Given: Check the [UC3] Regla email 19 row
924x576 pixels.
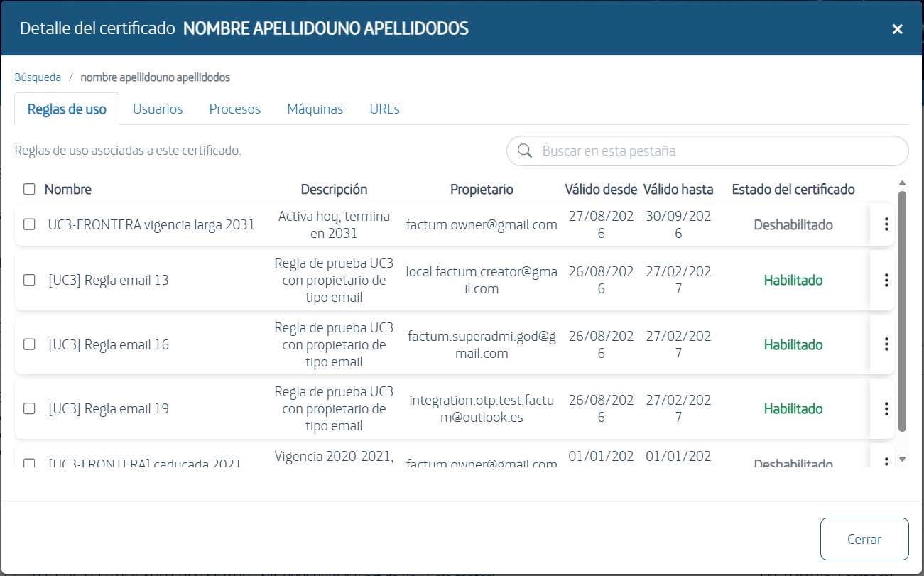Looking at the screenshot, I should click(29, 408).
